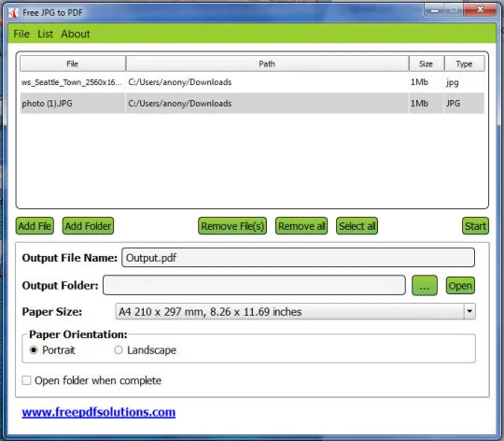Viewport: 504px width, 441px height.
Task: Browse for output folder with ellipsis button
Action: click(x=425, y=285)
